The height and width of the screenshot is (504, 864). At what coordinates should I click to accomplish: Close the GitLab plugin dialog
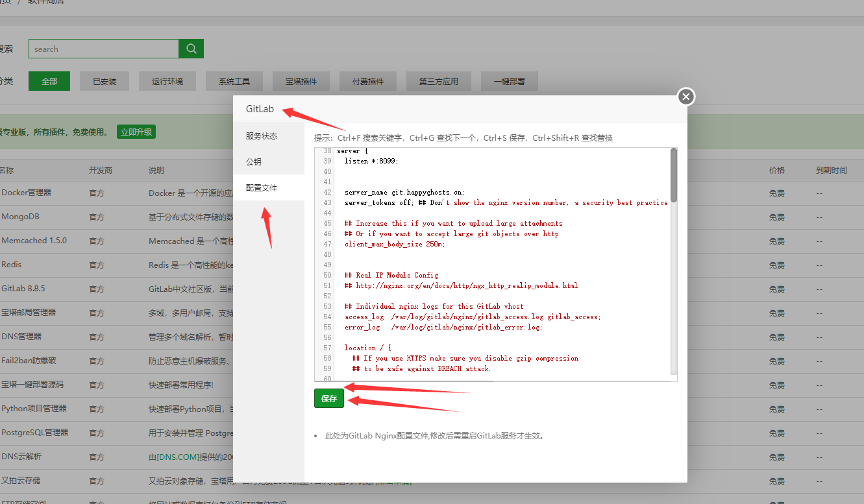tap(685, 96)
